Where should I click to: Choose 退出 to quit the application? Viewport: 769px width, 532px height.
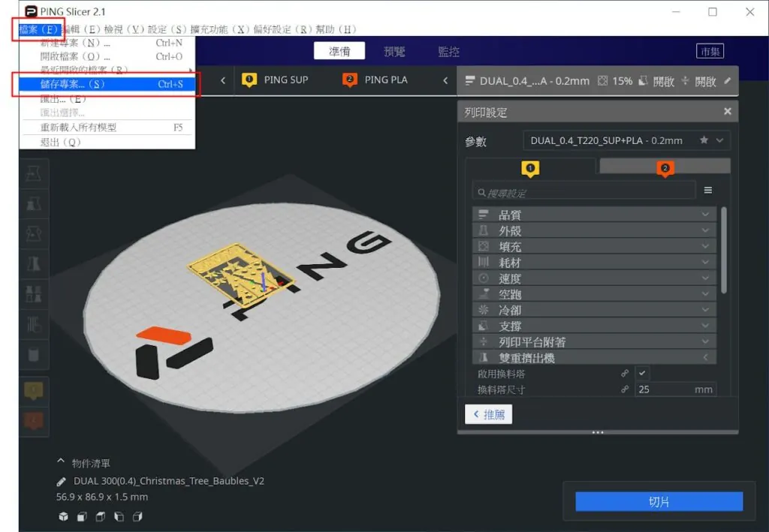pos(107,142)
